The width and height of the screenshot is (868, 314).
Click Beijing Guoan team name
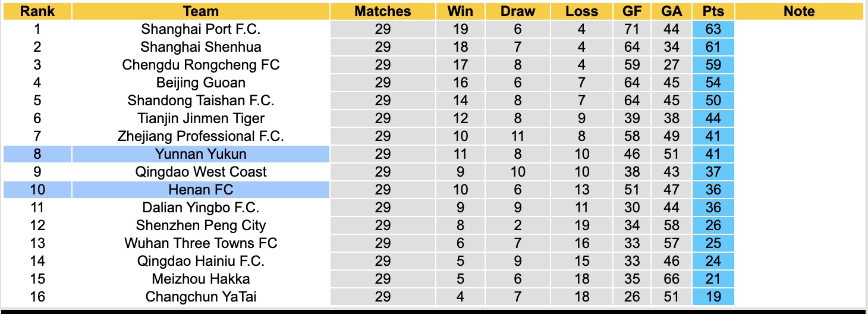coord(201,83)
